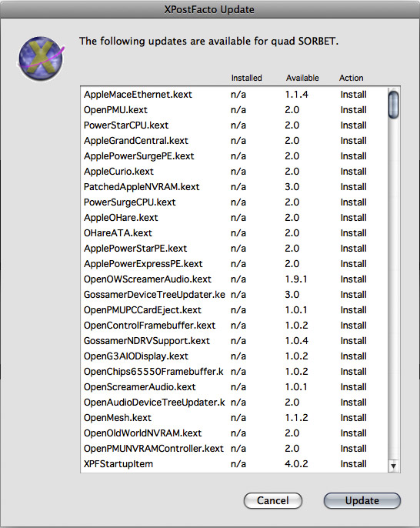Select the OHareATA.kext entry
Viewport: 420px width, 528px height.
click(x=234, y=233)
